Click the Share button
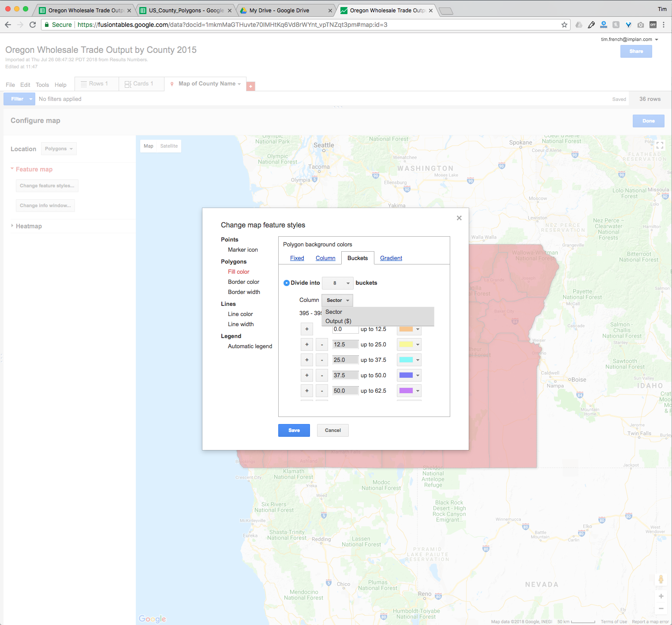 click(x=636, y=52)
